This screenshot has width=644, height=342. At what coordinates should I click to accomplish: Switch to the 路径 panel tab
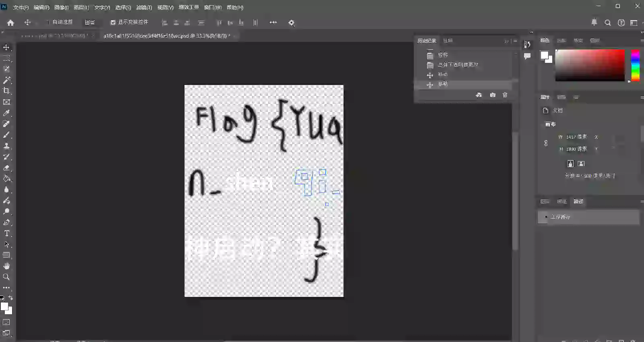coord(578,201)
